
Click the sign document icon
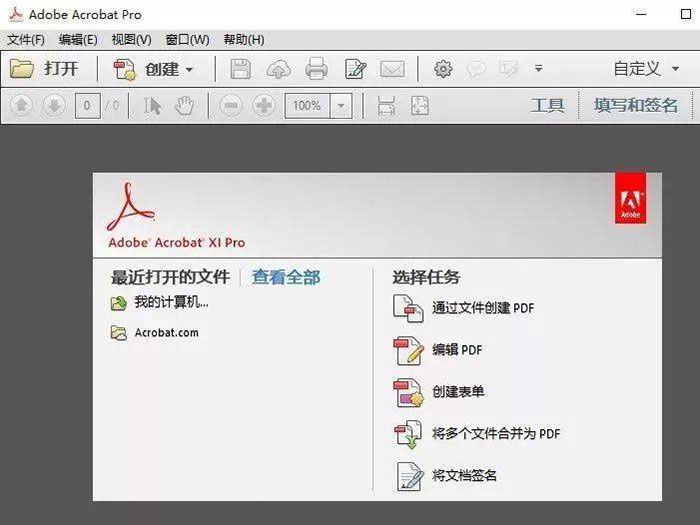(x=410, y=476)
